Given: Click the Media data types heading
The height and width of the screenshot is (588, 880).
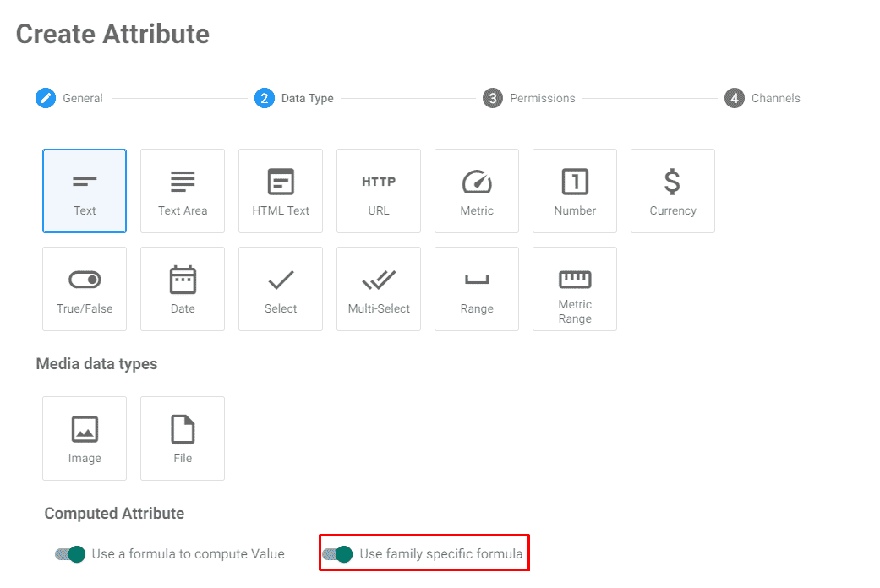Looking at the screenshot, I should point(96,364).
